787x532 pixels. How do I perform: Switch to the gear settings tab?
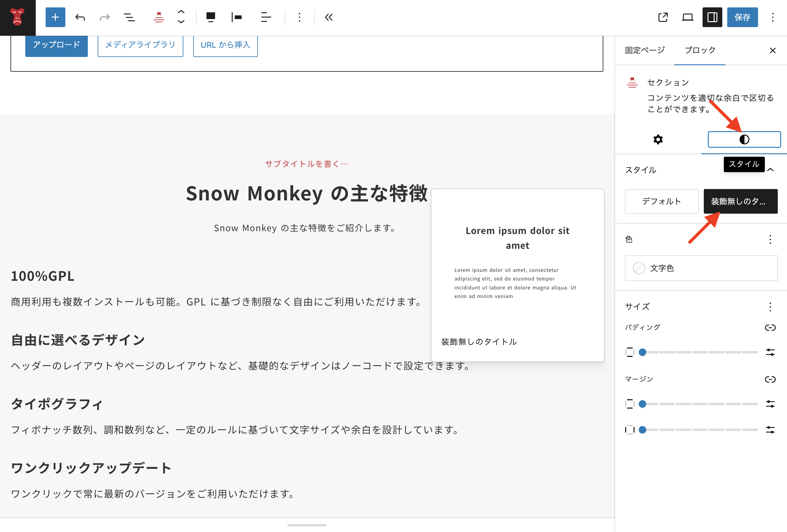click(x=658, y=139)
